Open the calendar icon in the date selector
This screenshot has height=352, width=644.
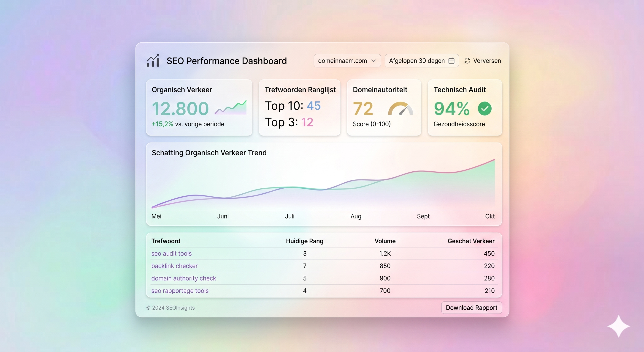(452, 60)
